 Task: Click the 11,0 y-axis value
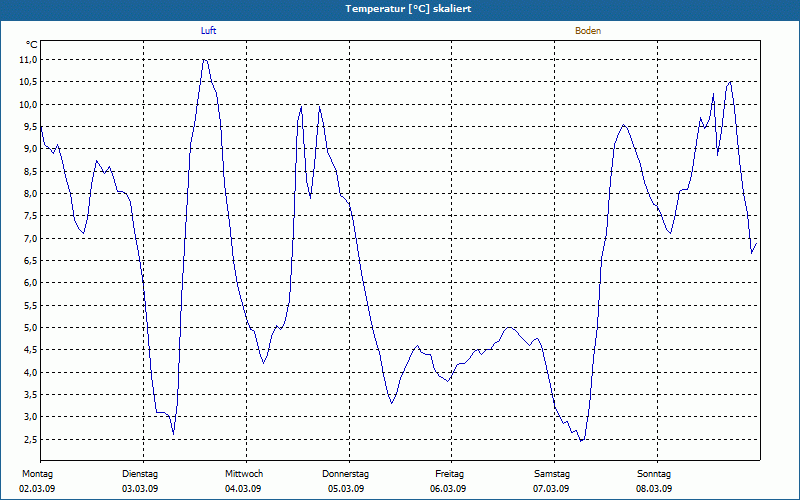click(x=28, y=60)
